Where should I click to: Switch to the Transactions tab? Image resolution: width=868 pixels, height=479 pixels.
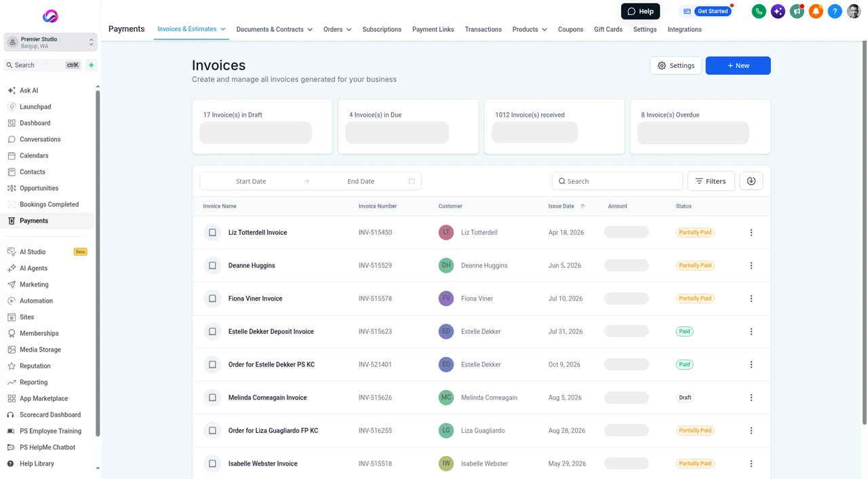click(x=483, y=30)
